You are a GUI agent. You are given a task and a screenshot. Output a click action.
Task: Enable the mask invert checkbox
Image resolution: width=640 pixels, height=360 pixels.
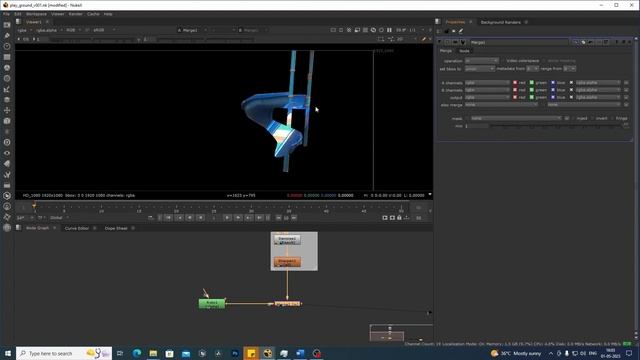tap(593, 118)
